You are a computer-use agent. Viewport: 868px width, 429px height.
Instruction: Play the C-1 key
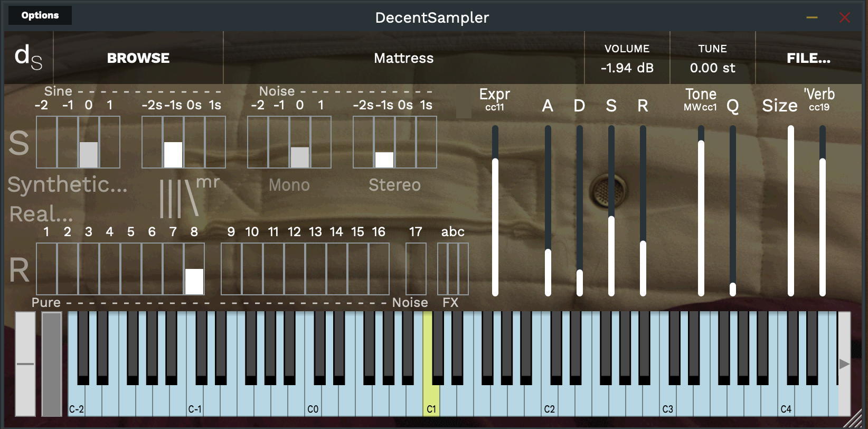coord(195,400)
